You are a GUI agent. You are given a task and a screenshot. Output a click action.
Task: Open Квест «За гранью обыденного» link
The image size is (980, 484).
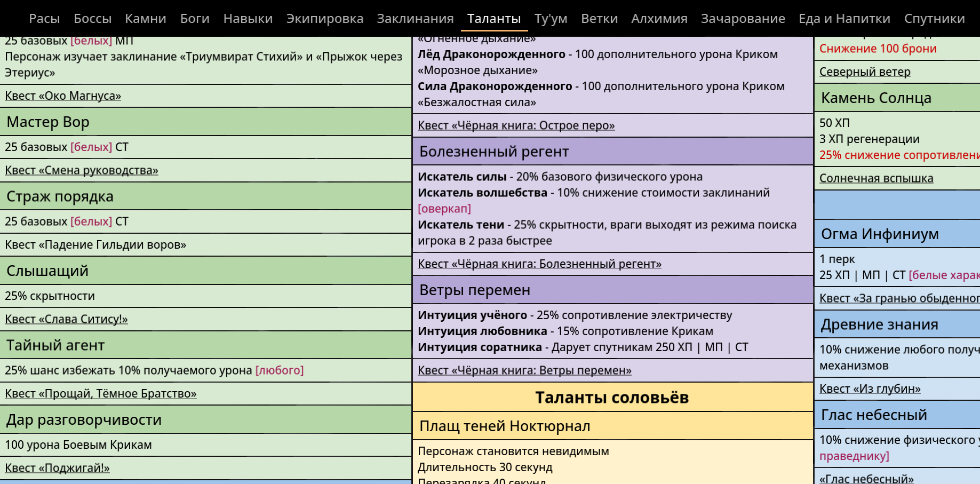tap(899, 298)
